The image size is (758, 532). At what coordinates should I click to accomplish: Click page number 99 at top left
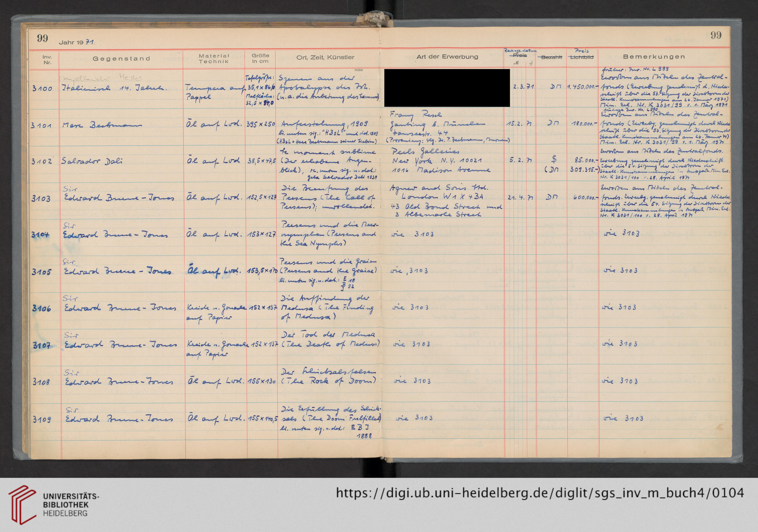coord(43,38)
